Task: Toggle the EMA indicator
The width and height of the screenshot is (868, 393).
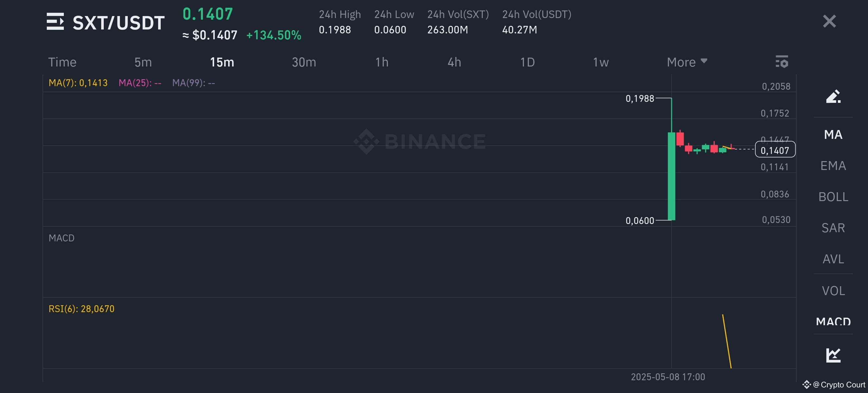Action: [833, 165]
